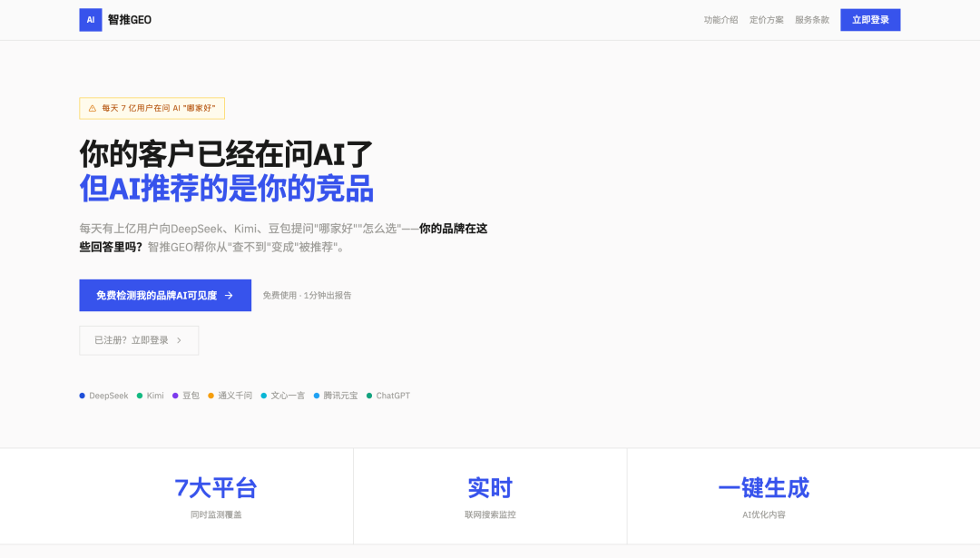The image size is (980, 558).
Task: Click the purple dot beside 豆包
Action: pyautogui.click(x=176, y=396)
